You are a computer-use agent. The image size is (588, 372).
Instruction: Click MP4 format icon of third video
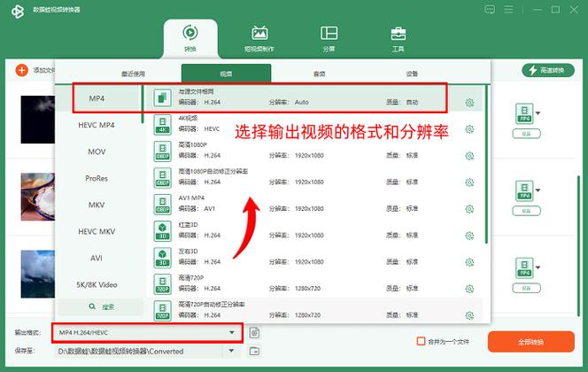click(x=524, y=268)
